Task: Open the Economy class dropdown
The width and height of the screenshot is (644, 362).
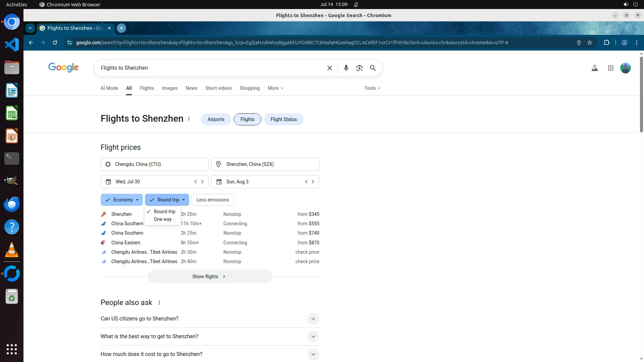Action: tap(122, 200)
